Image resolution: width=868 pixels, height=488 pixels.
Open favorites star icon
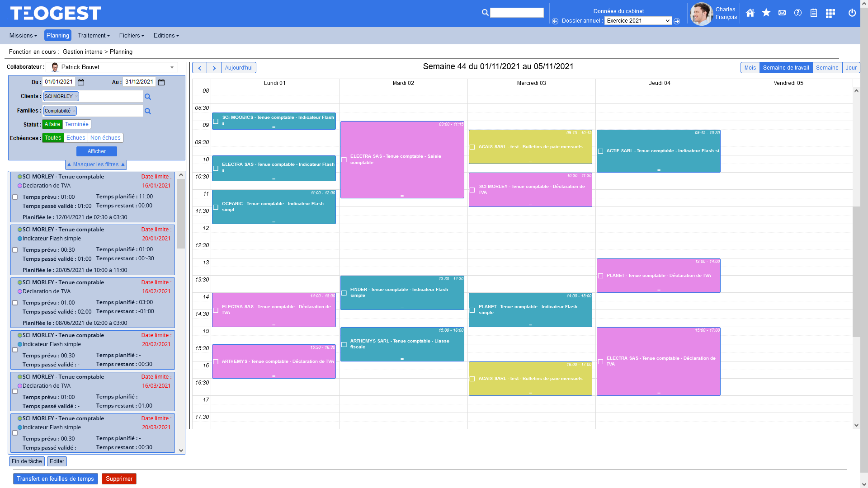tap(766, 13)
